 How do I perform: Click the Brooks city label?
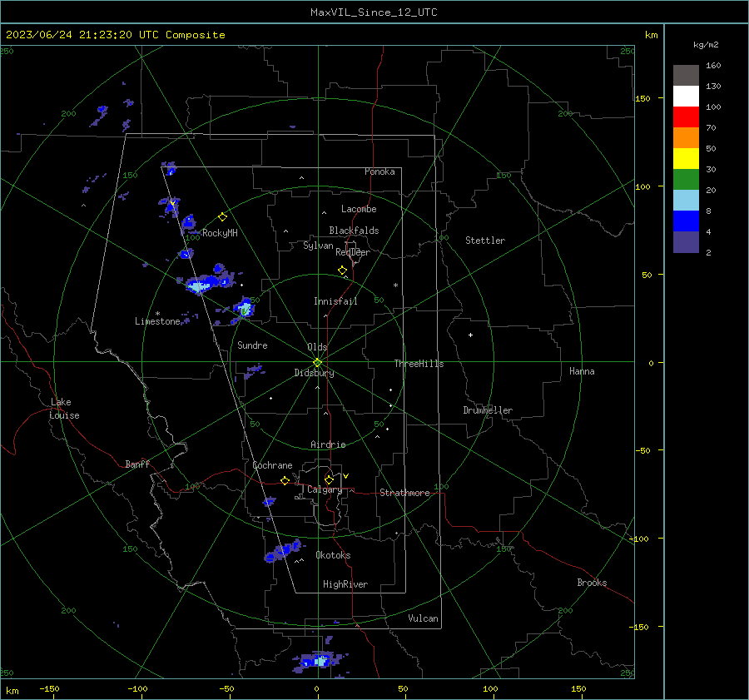[x=592, y=583]
